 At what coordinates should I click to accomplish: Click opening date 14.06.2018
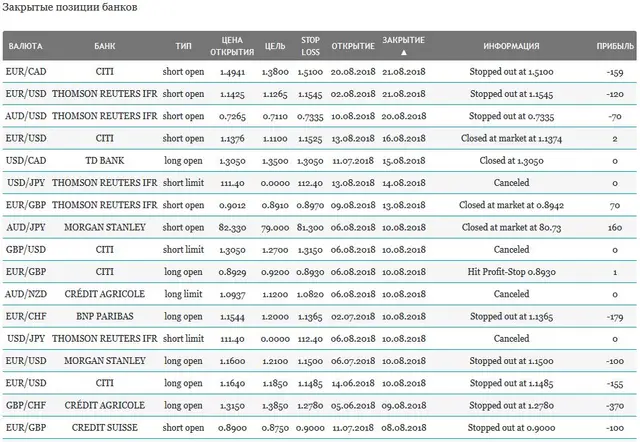[x=353, y=383]
